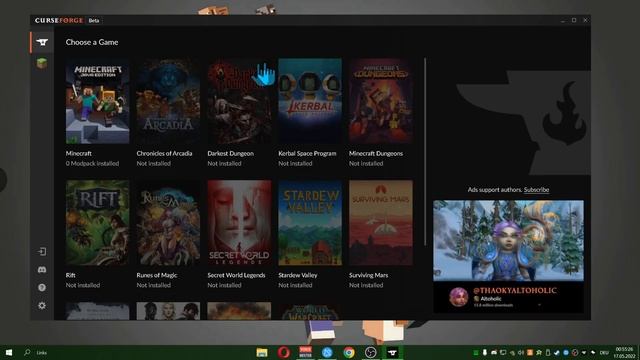Select the Minecraft game cover
This screenshot has height=360, width=640.
coord(98,101)
